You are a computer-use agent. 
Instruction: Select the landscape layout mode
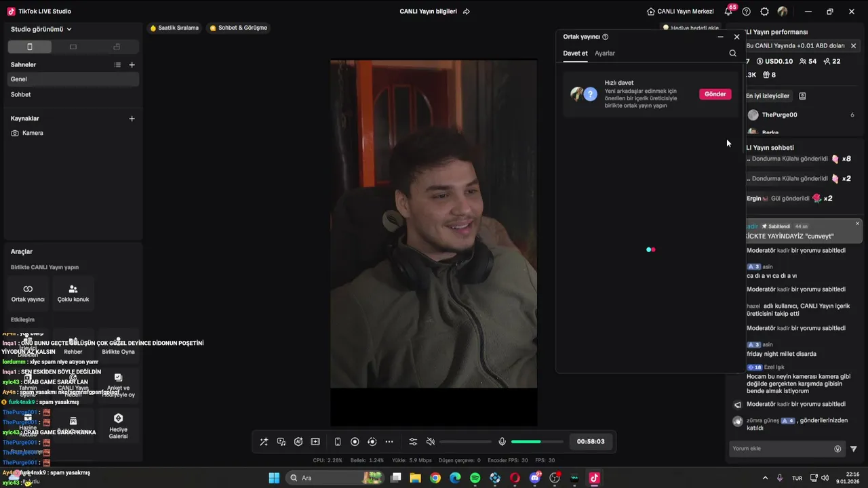pyautogui.click(x=73, y=47)
